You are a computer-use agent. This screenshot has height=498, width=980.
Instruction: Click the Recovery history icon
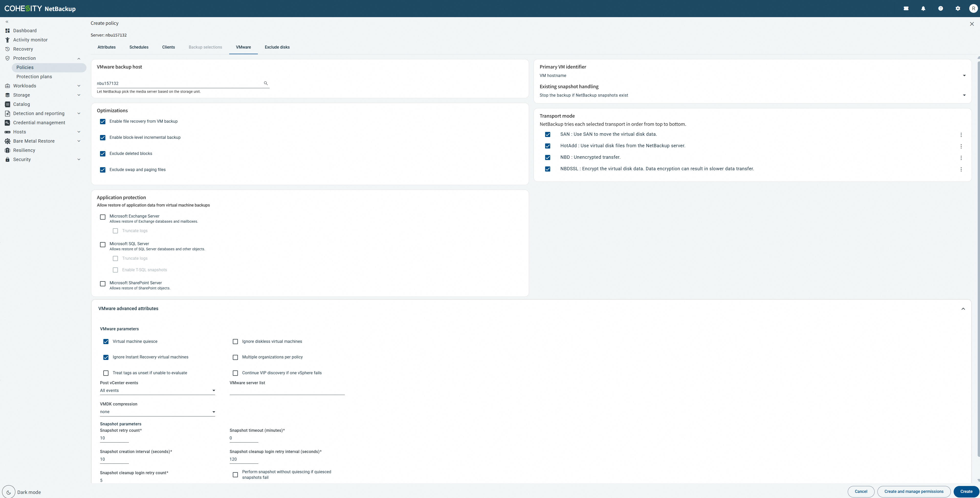tap(7, 49)
